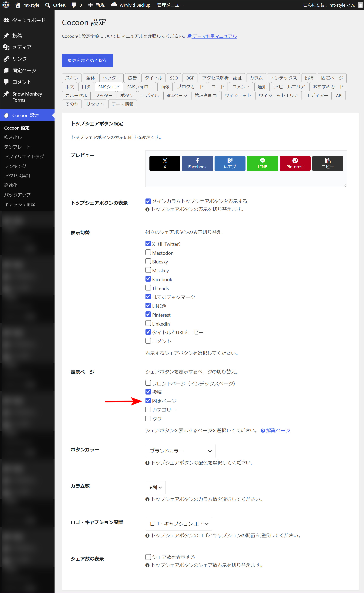Open the ロゴ・キャプション 上下 dropdown

pyautogui.click(x=179, y=524)
